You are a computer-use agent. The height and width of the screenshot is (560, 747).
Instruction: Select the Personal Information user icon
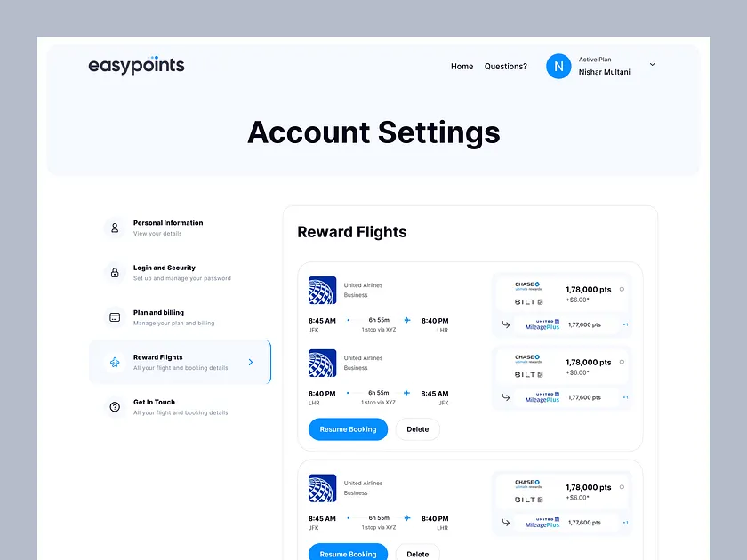(x=115, y=227)
